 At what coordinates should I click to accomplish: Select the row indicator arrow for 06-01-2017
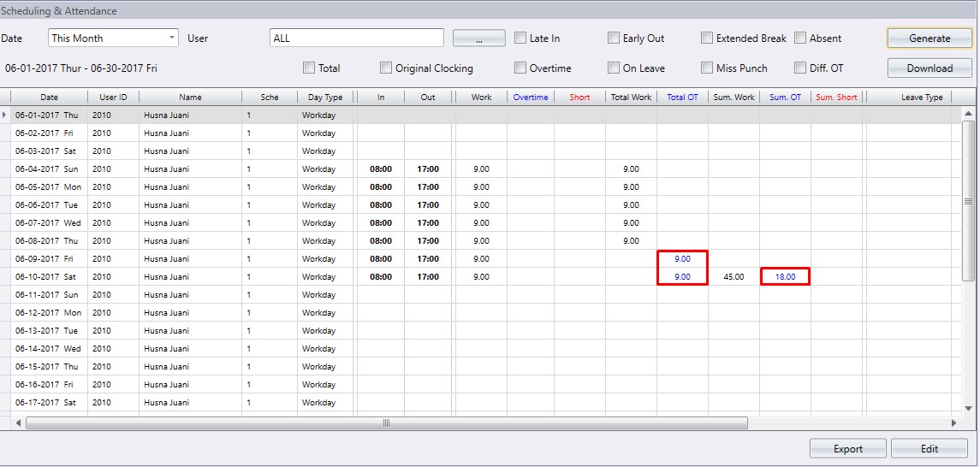(5, 115)
